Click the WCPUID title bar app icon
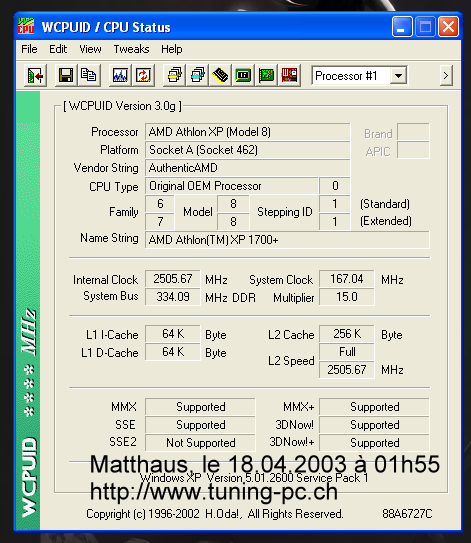The height and width of the screenshot is (543, 471). (x=26, y=26)
